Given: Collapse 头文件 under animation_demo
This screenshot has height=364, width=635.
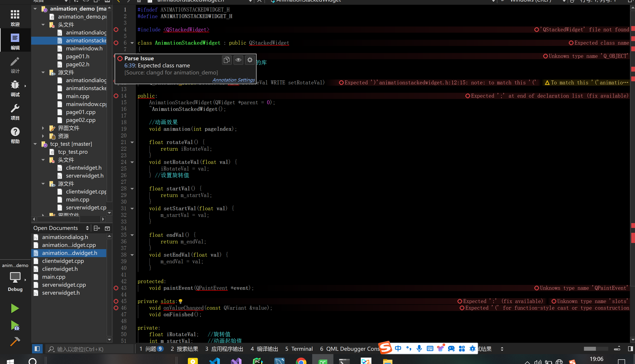Looking at the screenshot, I should [43, 25].
